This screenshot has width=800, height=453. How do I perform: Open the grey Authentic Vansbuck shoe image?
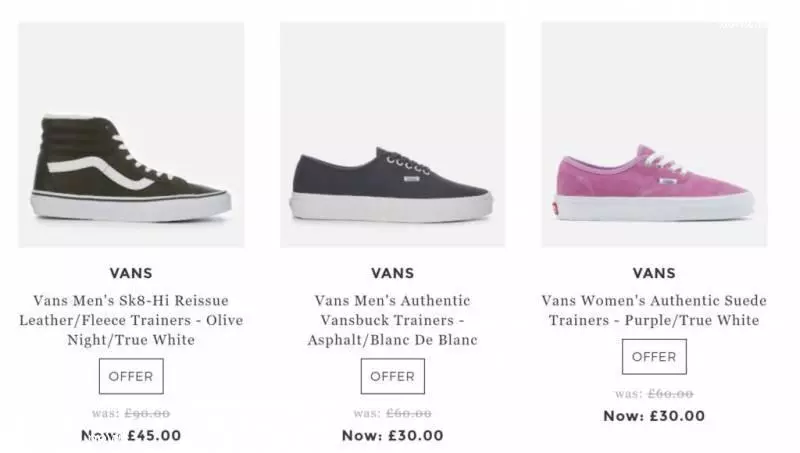392,135
